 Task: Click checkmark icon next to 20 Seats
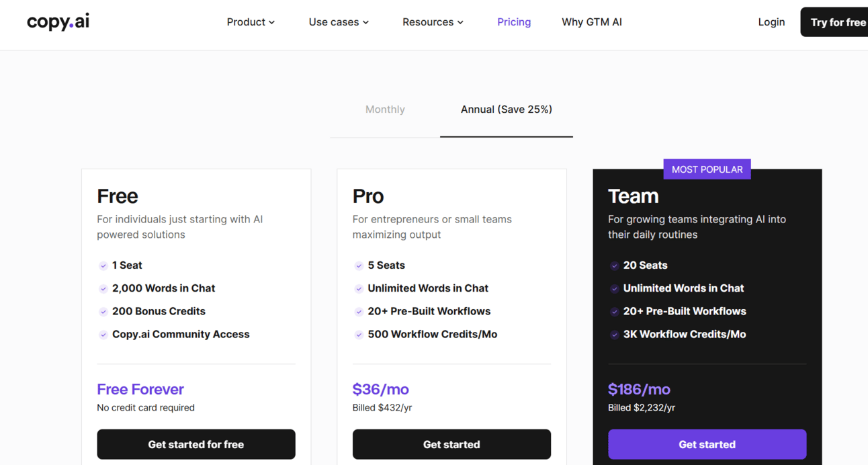[614, 265]
